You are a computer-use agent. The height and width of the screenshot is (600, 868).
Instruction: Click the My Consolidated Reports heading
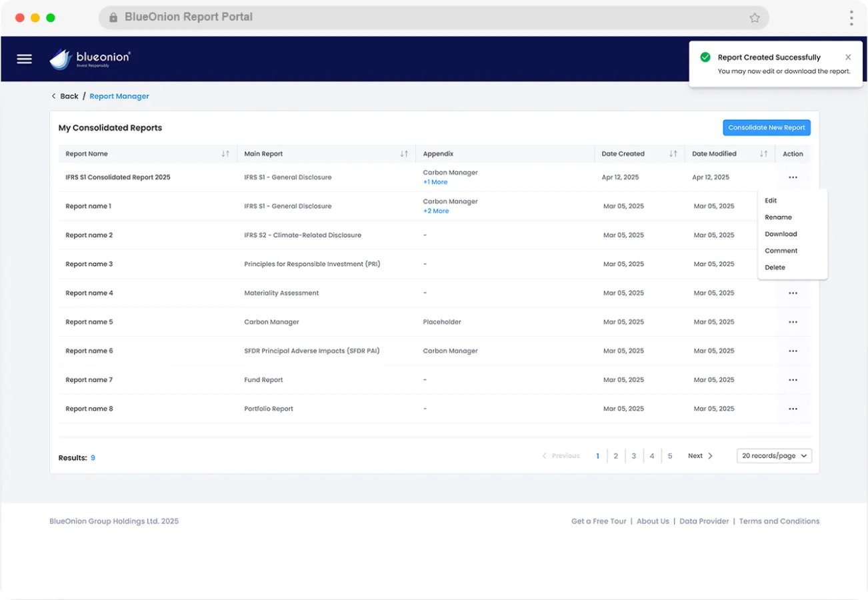coord(110,128)
